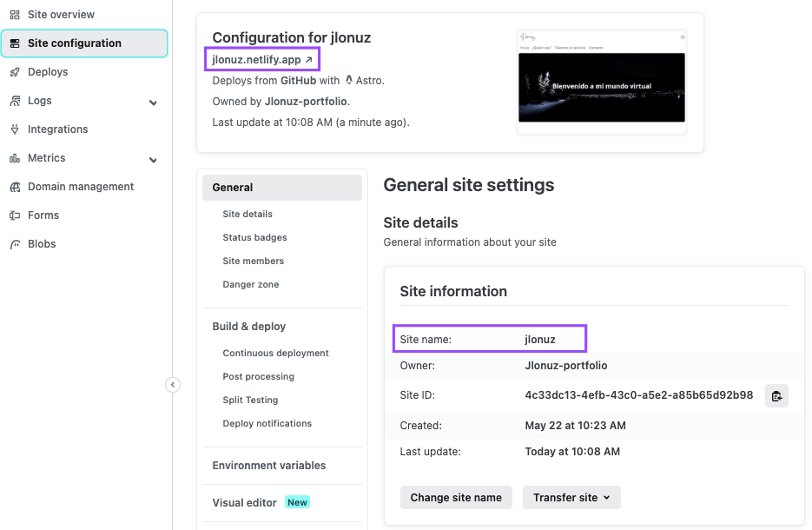Expand the Metrics submenu chevron
Screen dimensions: 812x530
153,160
